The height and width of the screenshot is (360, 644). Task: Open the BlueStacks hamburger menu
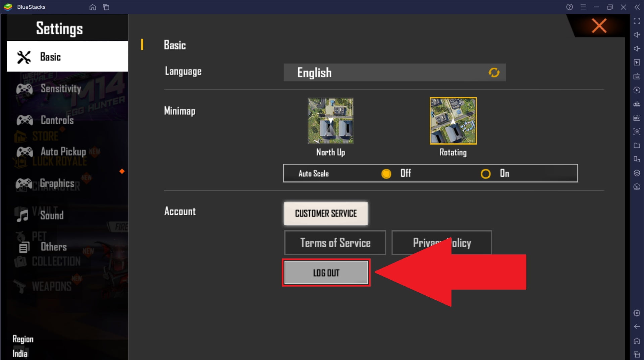(x=583, y=7)
